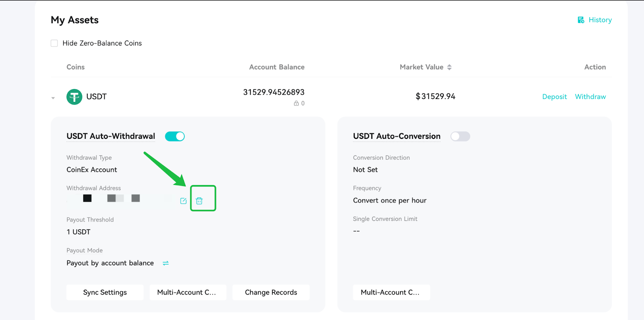Click the Market Value sort arrows
The height and width of the screenshot is (320, 644).
[x=449, y=67]
